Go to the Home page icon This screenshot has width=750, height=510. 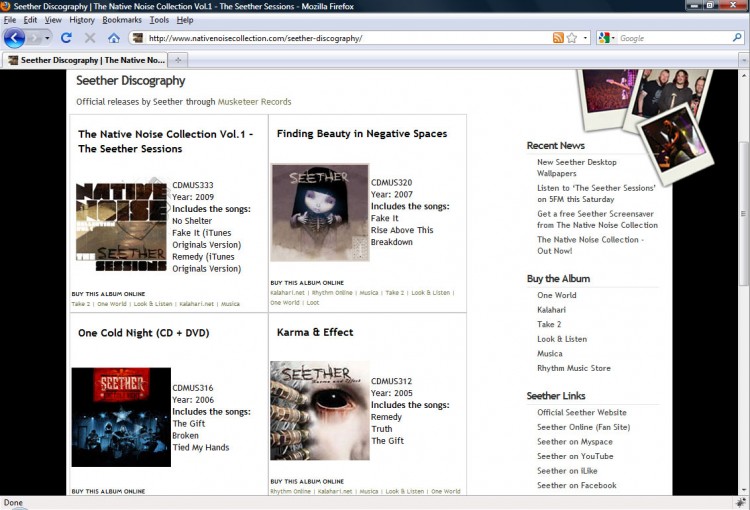[114, 38]
